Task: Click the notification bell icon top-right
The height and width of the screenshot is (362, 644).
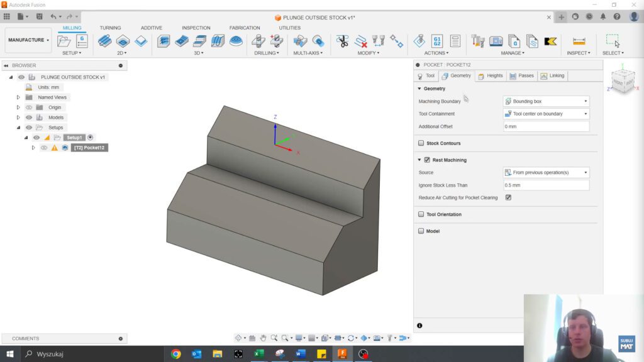Action: point(602,17)
